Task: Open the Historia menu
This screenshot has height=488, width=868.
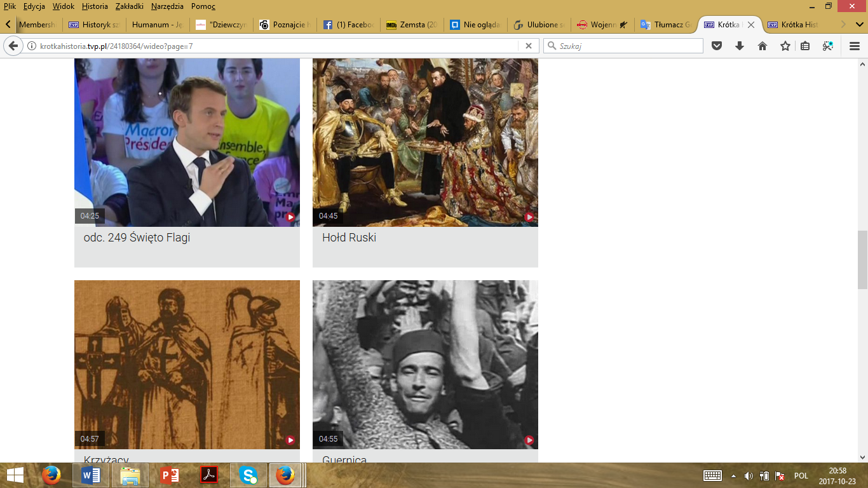Action: 95,6
